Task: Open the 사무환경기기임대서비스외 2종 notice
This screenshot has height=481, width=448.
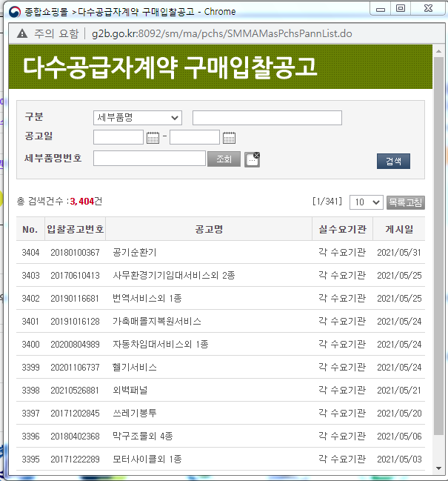Action: 174,276
